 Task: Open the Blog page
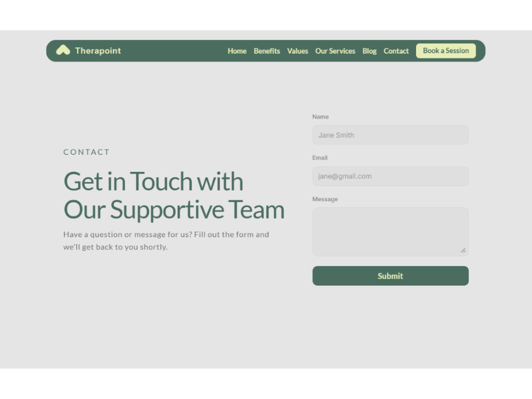pyautogui.click(x=370, y=51)
